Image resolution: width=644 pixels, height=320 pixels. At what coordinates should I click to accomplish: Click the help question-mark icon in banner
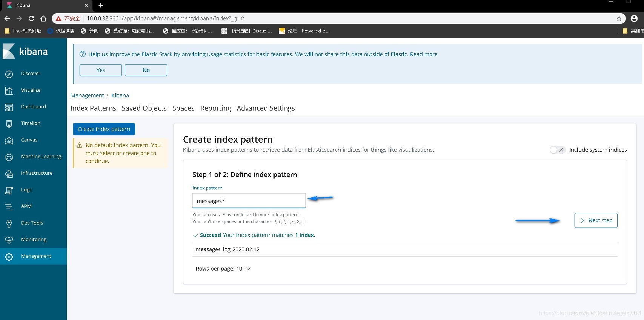click(83, 54)
